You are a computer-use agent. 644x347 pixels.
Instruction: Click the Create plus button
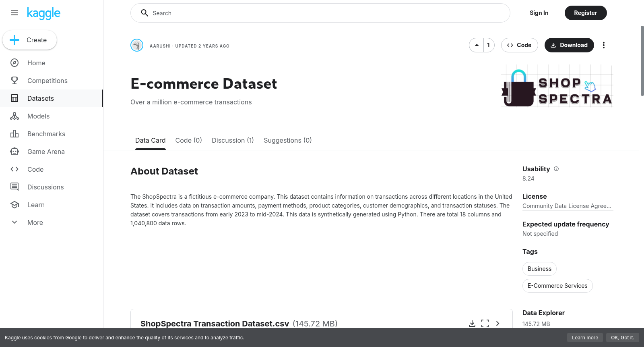(x=30, y=40)
